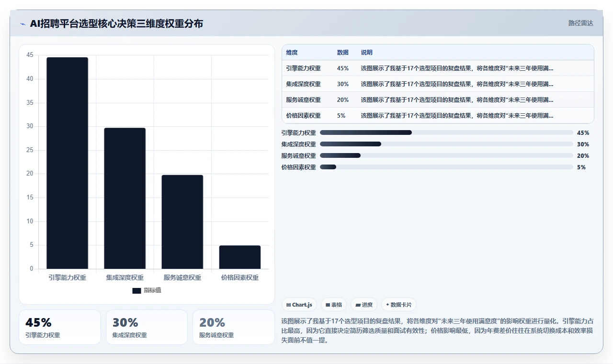This screenshot has height=364, width=613.
Task: Open the 30% 集成深度权重 data card
Action: 147,327
